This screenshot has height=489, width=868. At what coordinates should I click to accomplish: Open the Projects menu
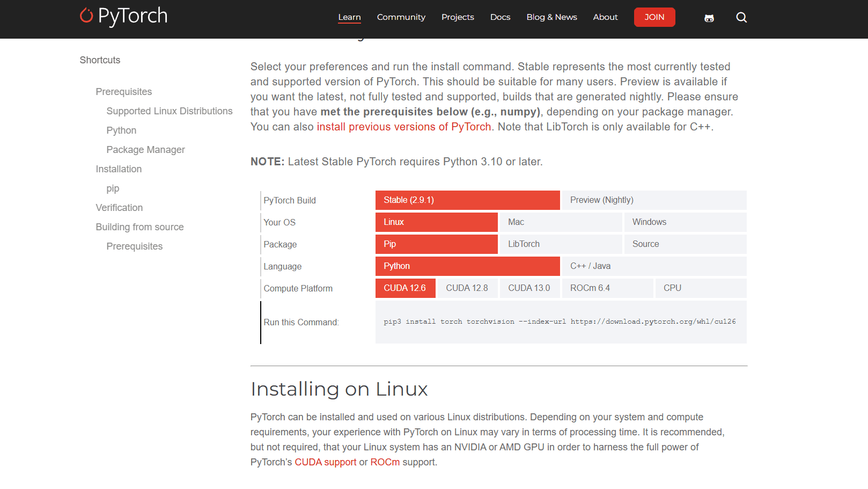click(458, 17)
